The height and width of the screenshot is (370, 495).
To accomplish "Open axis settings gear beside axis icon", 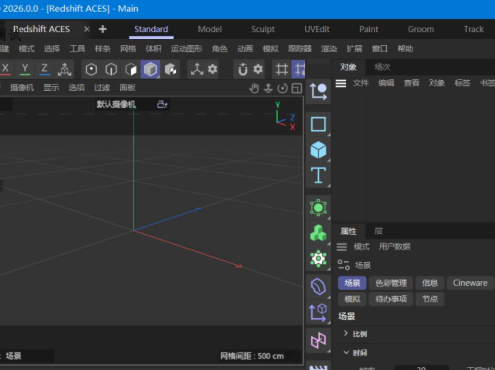I will pos(212,69).
